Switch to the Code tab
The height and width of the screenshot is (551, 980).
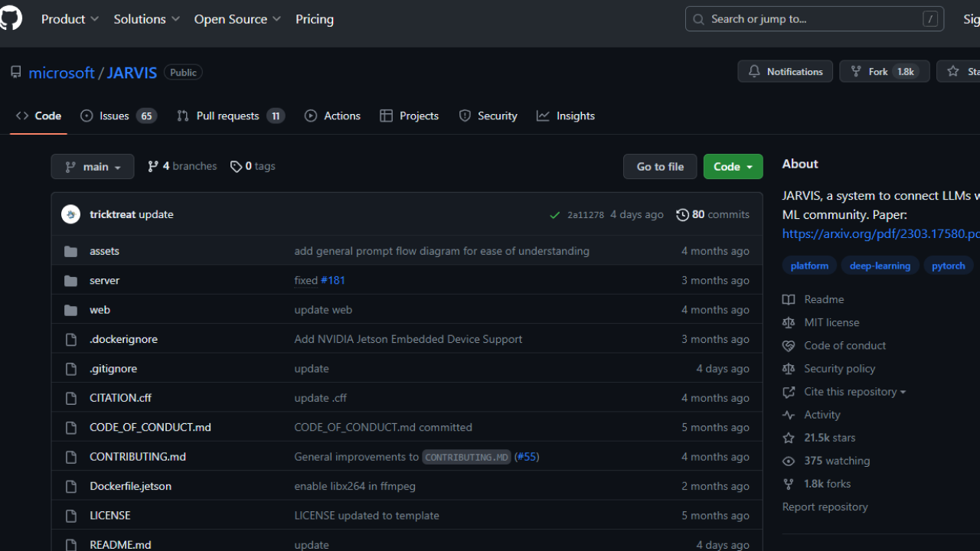[38, 116]
